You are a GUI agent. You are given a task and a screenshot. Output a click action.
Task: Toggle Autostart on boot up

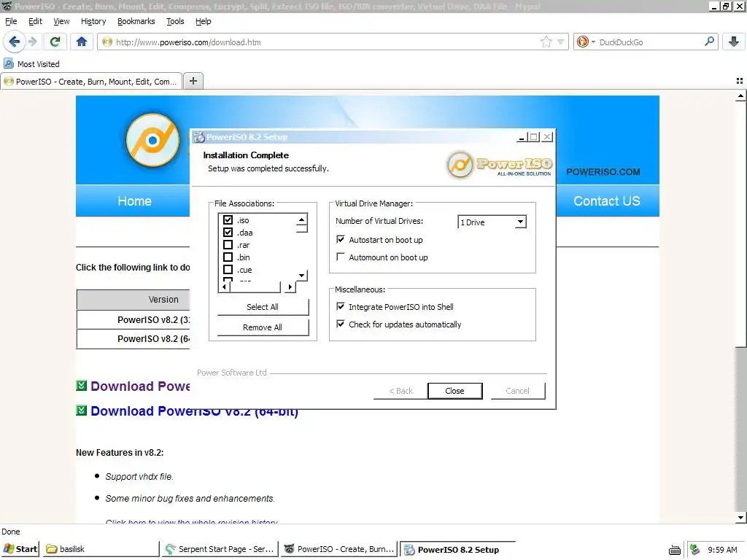340,239
